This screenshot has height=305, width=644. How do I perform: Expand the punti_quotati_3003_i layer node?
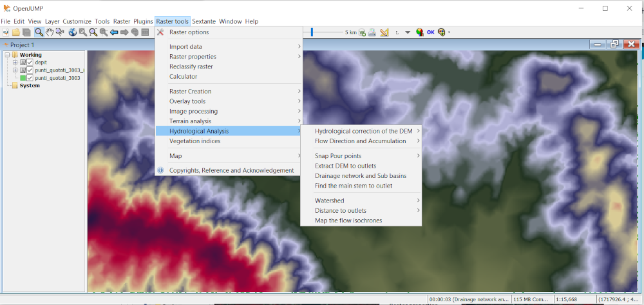coord(15,70)
